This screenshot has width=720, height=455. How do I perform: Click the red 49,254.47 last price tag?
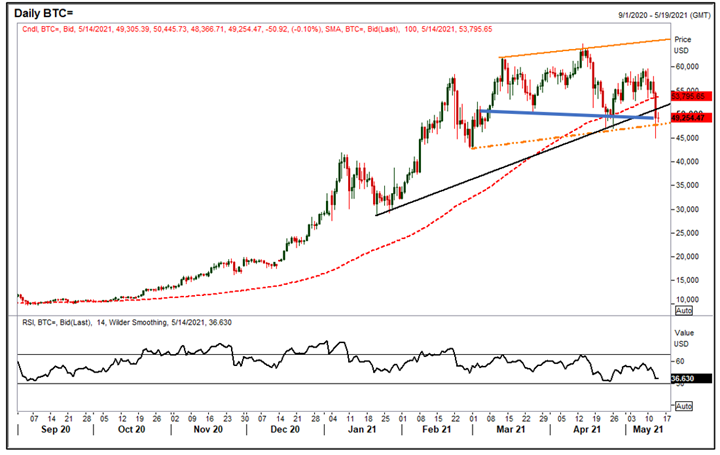691,118
